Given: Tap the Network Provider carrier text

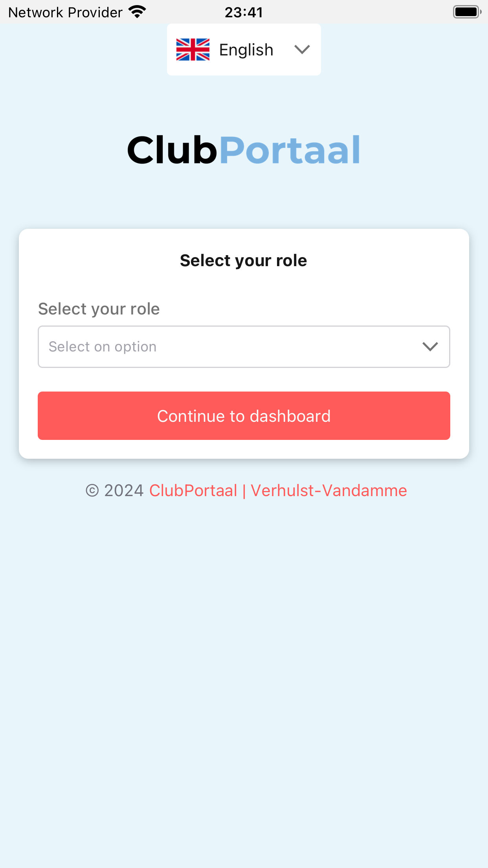Looking at the screenshot, I should (x=66, y=13).
